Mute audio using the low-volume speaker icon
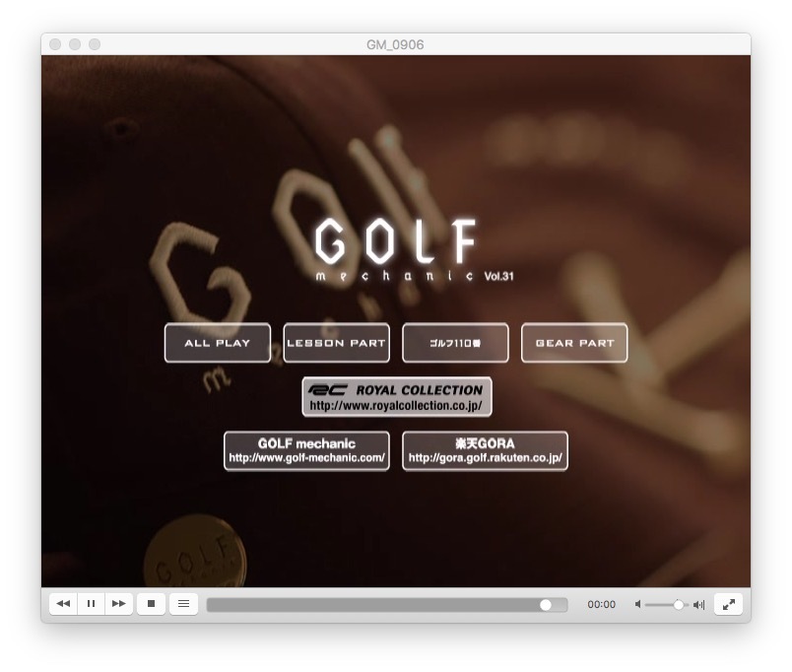This screenshot has width=792, height=672. coord(638,604)
